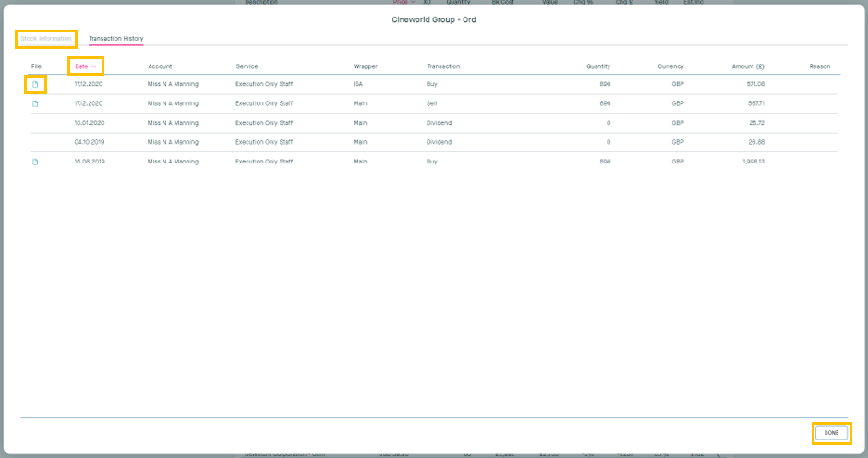The image size is (868, 458).
Task: Click the DONE button
Action: [831, 433]
